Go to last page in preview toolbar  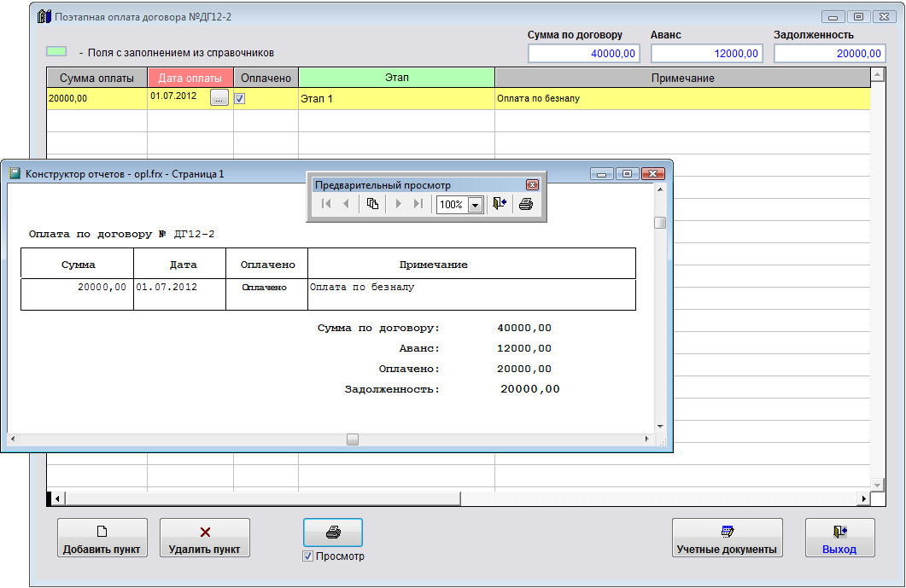418,204
